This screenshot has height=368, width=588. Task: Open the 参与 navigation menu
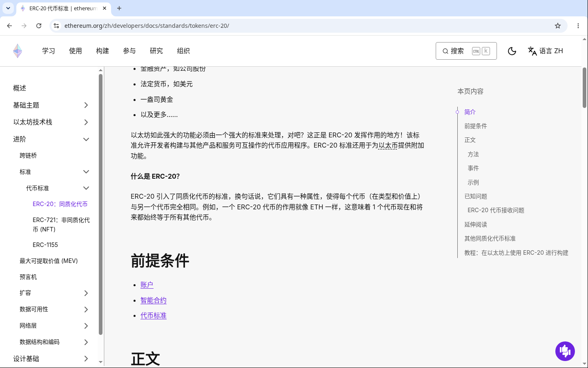pyautogui.click(x=129, y=51)
